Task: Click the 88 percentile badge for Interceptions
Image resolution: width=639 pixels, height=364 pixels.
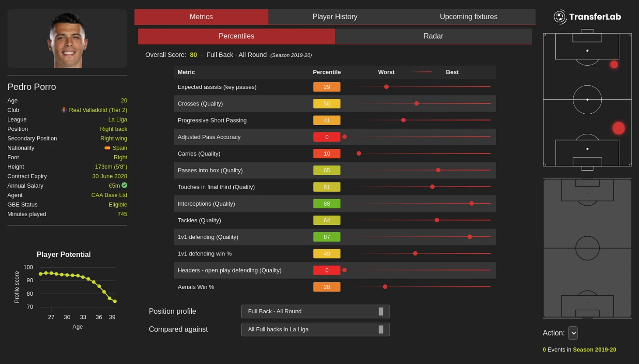Action: [x=327, y=204]
